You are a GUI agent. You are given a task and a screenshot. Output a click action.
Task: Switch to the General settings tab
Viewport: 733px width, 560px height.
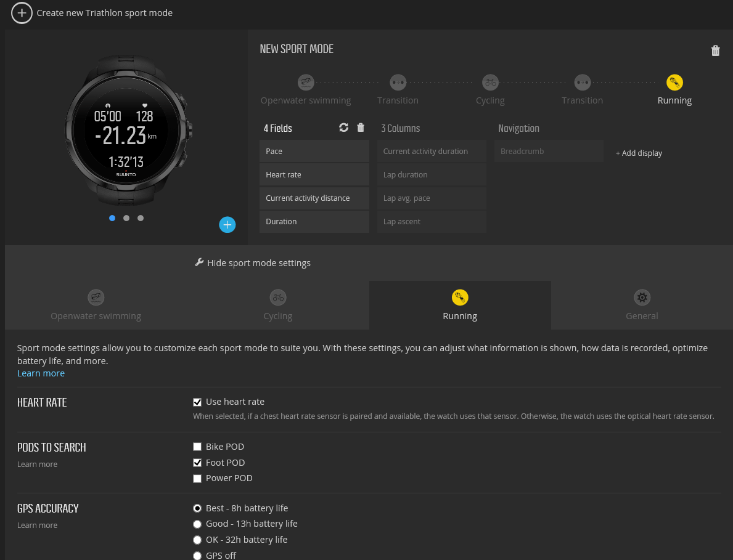pyautogui.click(x=642, y=306)
